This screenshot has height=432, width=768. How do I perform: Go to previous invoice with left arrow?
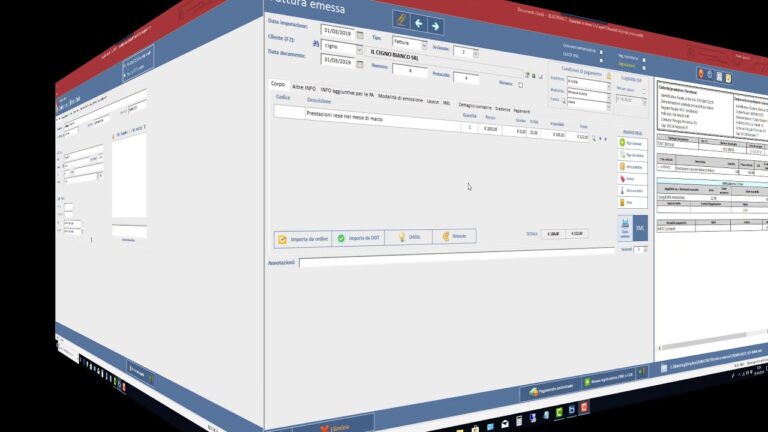[x=418, y=23]
